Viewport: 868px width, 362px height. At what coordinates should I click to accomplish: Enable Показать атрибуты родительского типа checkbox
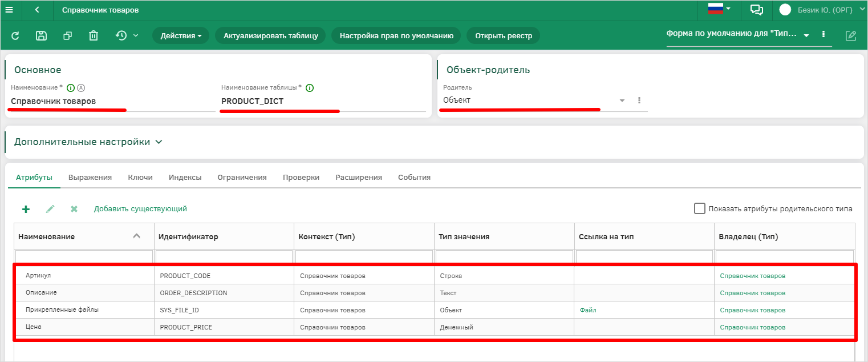[x=700, y=208]
